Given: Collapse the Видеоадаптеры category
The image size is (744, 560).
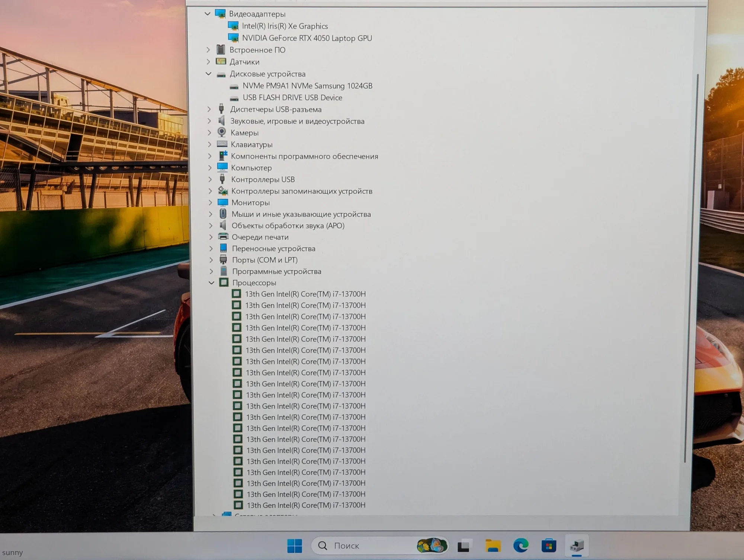Looking at the screenshot, I should [x=208, y=14].
